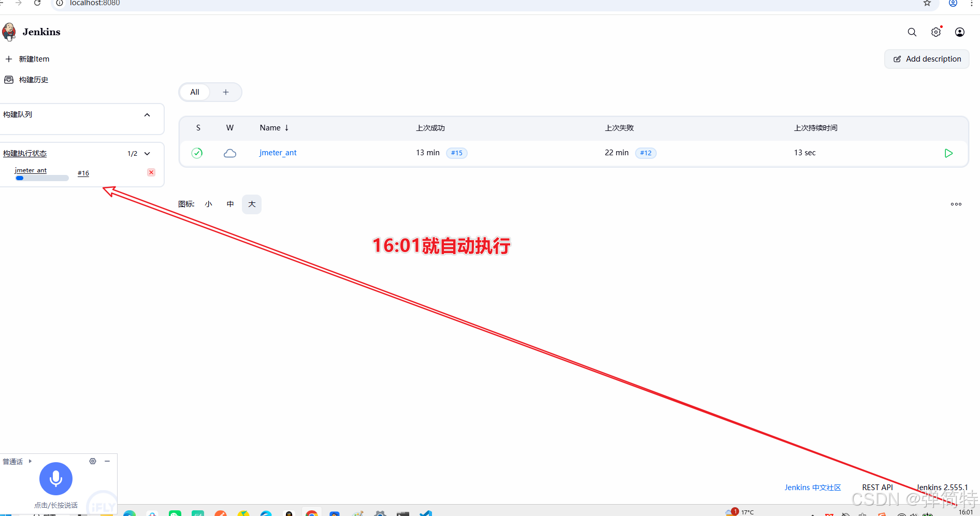Select the 小 icon size
980x516 pixels.
pyautogui.click(x=209, y=204)
